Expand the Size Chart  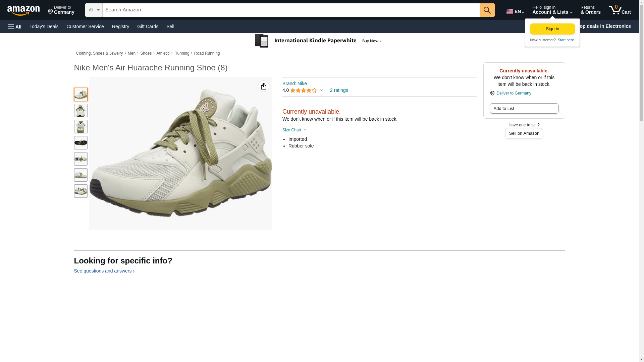tap(294, 130)
